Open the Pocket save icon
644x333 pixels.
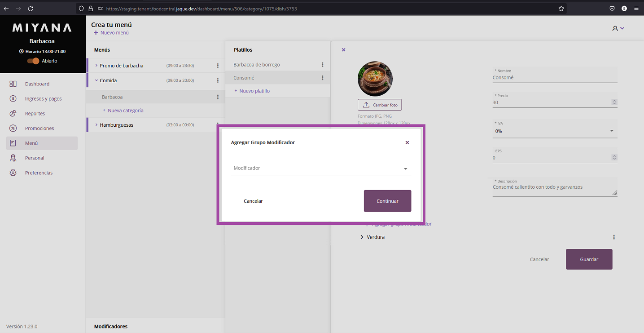click(612, 9)
